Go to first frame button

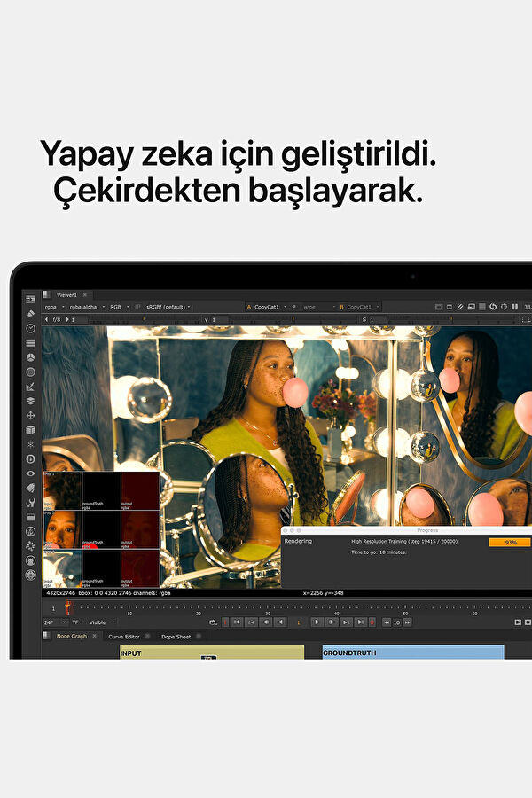tap(237, 622)
